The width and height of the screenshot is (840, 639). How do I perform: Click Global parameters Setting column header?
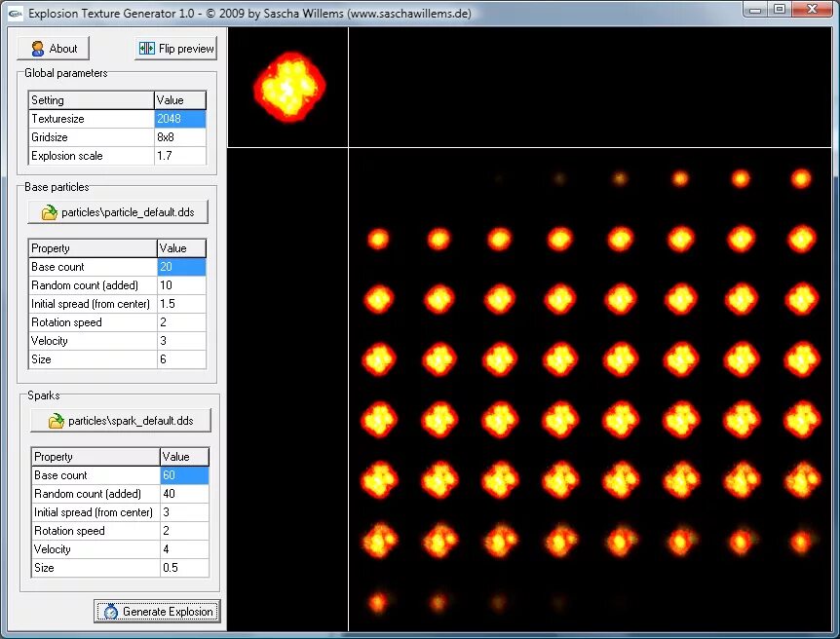[x=91, y=100]
